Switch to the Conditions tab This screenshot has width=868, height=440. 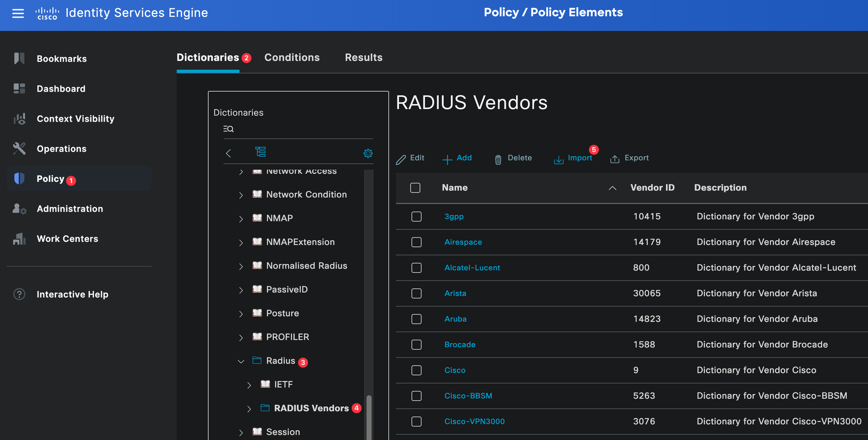click(292, 58)
